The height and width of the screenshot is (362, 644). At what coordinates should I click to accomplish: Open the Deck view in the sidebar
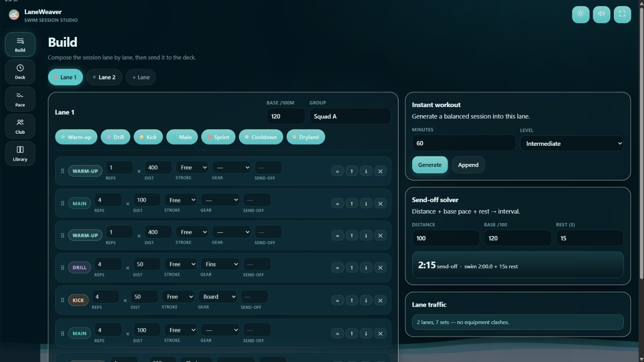[x=20, y=72]
